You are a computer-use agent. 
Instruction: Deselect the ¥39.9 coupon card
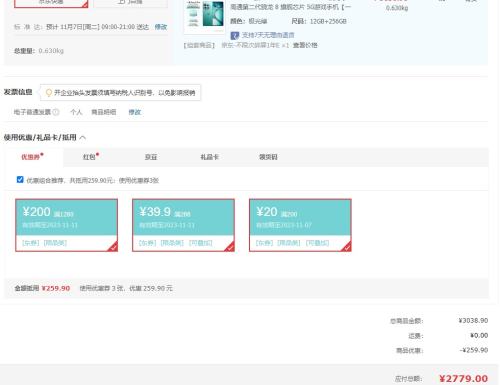click(x=183, y=225)
